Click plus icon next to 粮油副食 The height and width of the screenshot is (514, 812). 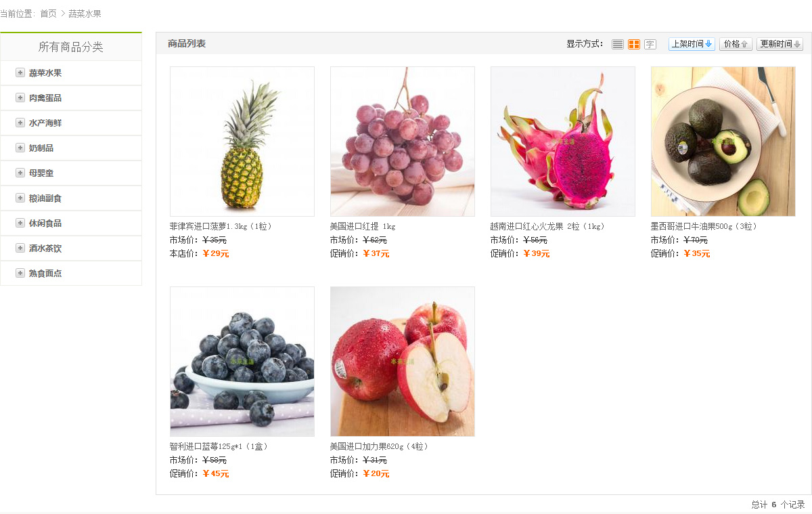(x=20, y=198)
